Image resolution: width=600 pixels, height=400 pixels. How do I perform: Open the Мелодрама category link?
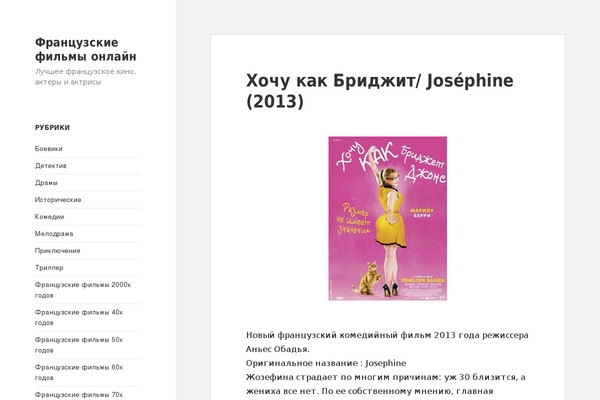(54, 233)
